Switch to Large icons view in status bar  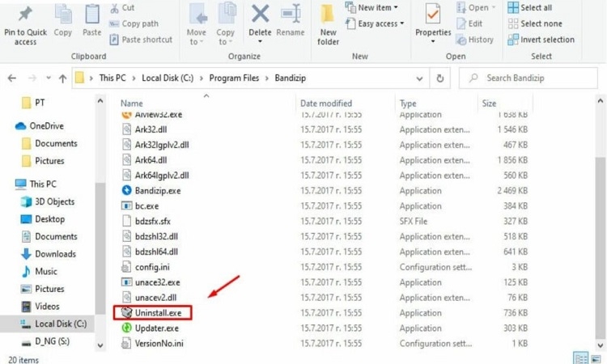pos(596,359)
